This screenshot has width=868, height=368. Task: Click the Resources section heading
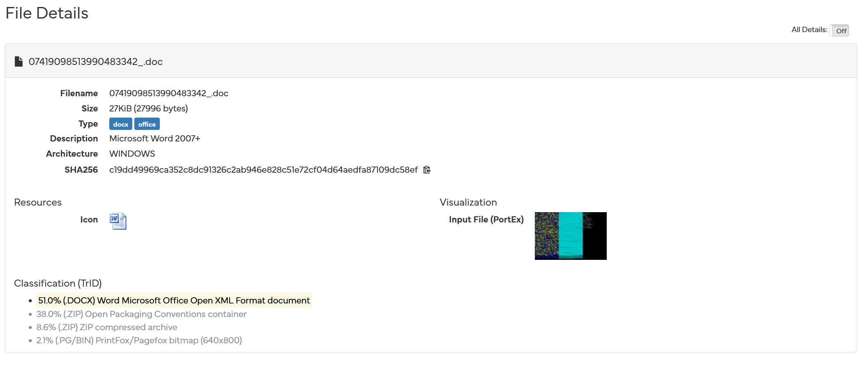click(38, 202)
